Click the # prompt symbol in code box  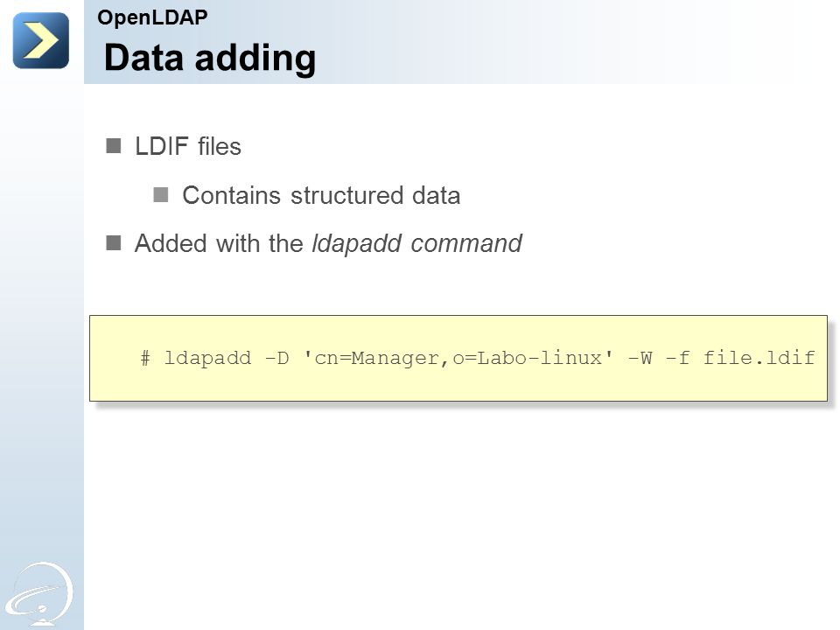pyautogui.click(x=145, y=358)
